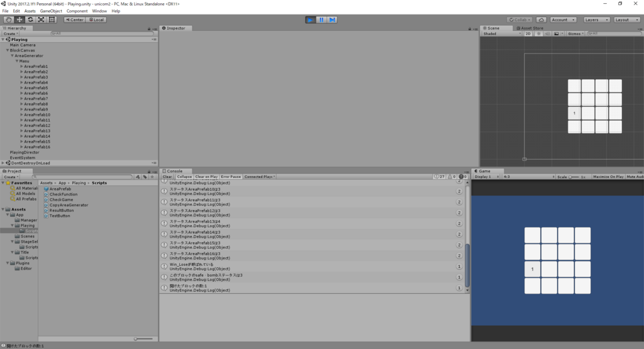Toggle 2D scene view mode

pyautogui.click(x=528, y=34)
